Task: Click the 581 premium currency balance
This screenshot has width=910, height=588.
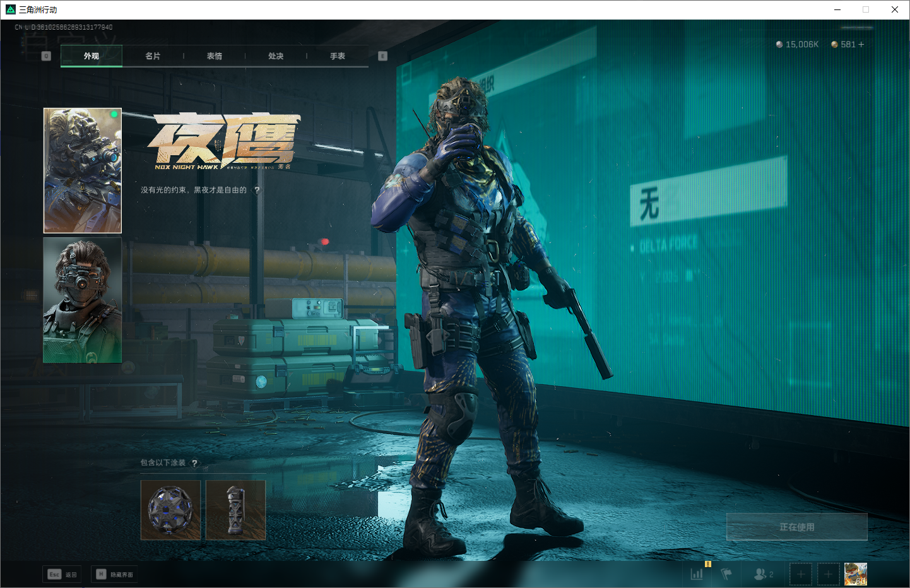Action: (x=843, y=44)
